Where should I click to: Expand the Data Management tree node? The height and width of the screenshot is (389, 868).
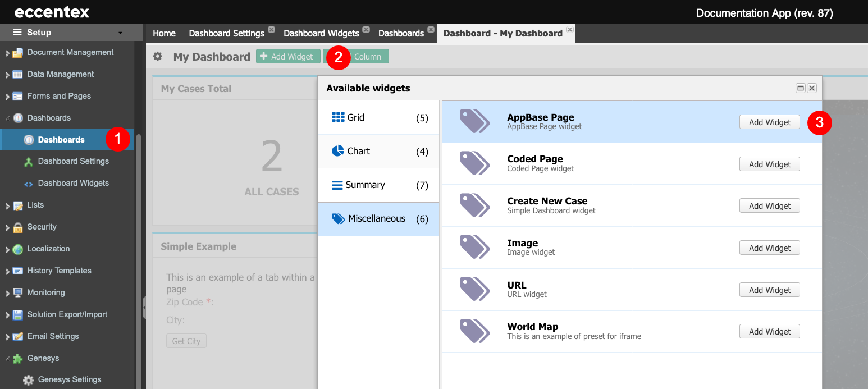[x=7, y=75]
